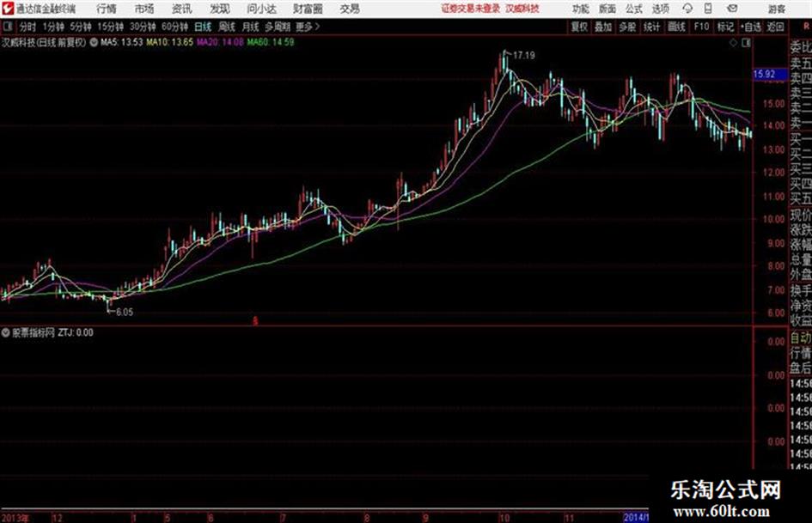Click the diamond icon at chart top right

[733, 43]
